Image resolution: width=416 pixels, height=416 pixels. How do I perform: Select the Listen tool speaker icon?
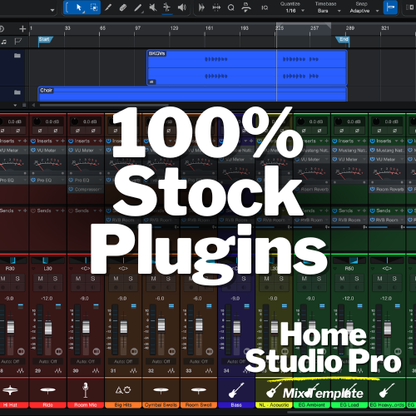coord(182,7)
